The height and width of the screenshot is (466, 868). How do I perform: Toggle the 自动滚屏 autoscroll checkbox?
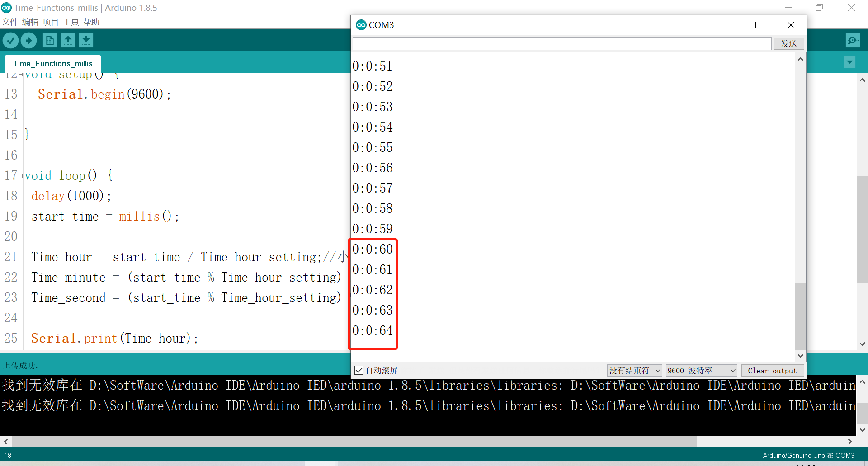point(359,370)
